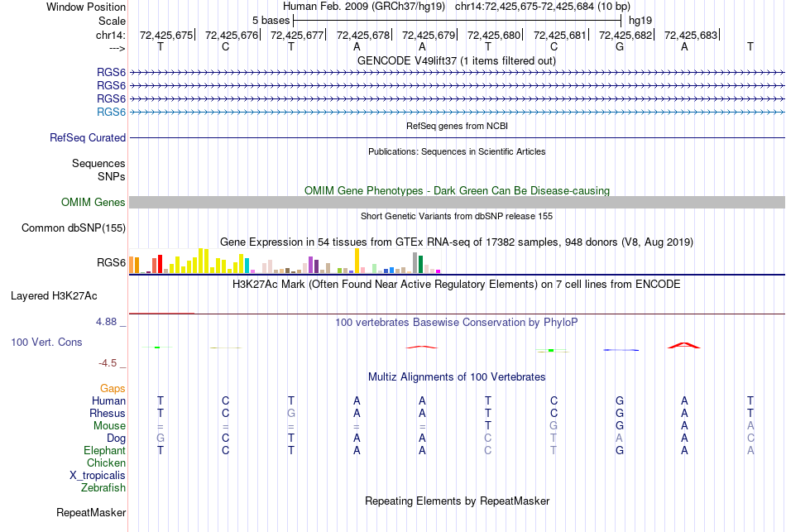
Task: Click the hg19 label beside the scale bar
Action: [640, 21]
